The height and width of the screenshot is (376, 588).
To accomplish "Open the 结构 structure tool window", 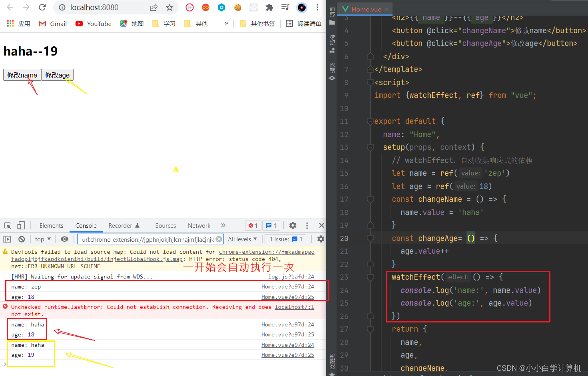I will click(332, 44).
